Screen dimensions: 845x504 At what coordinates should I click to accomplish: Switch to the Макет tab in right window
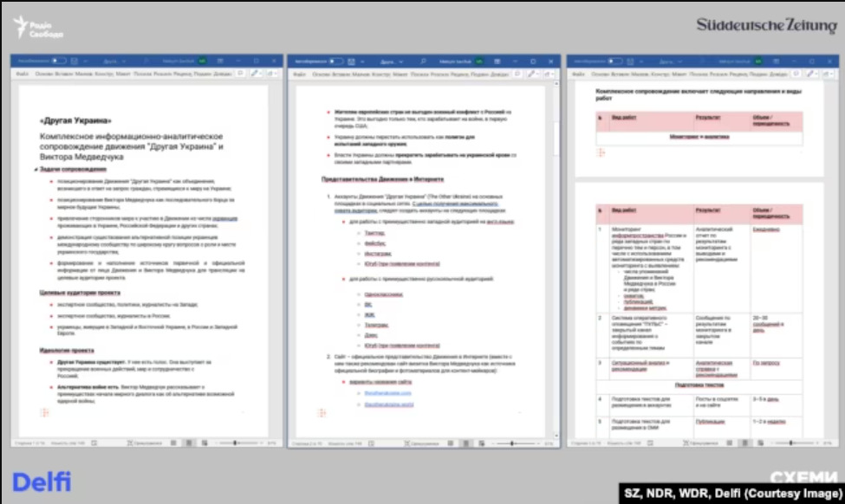click(679, 74)
